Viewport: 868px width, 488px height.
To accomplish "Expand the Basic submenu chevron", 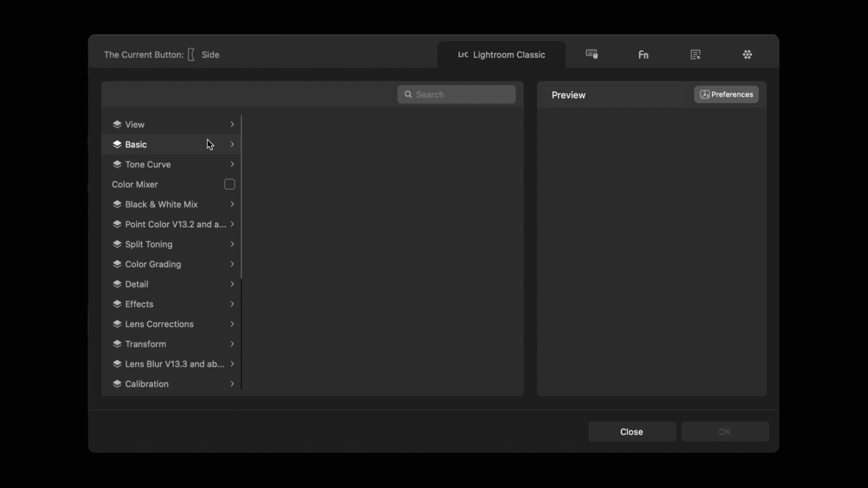I will tap(232, 145).
